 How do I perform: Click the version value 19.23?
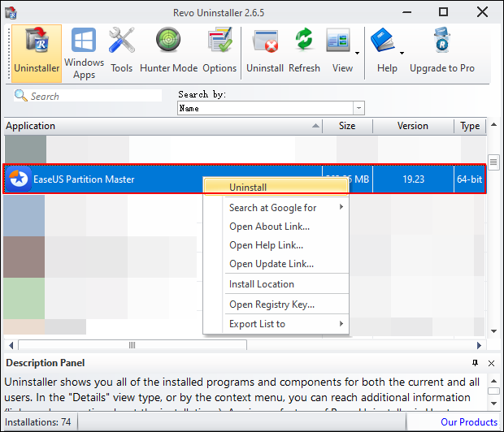click(x=413, y=179)
